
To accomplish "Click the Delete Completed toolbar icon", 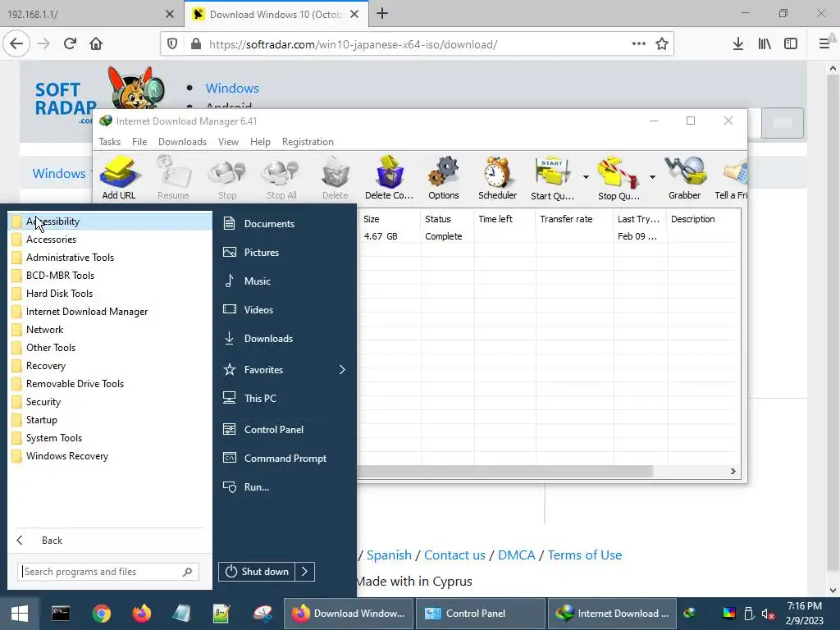I will coord(389,178).
